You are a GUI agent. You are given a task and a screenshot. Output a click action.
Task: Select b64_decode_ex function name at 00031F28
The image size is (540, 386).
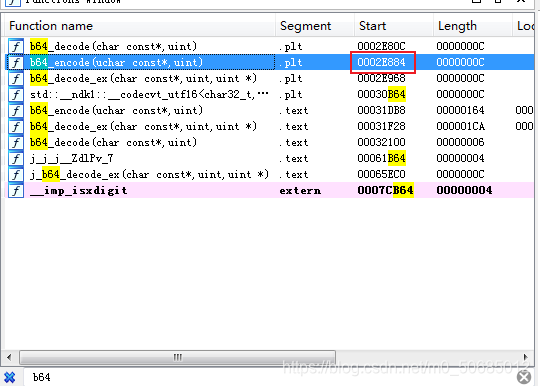(x=143, y=126)
